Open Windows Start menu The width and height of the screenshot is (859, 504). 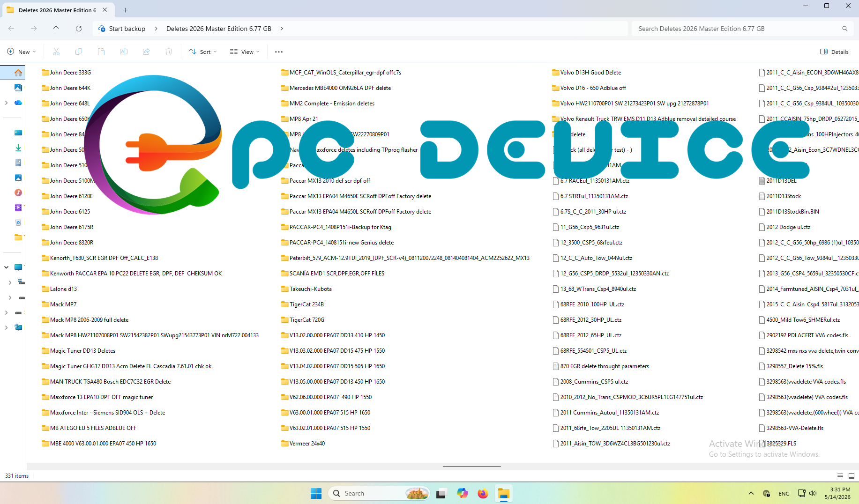[316, 493]
